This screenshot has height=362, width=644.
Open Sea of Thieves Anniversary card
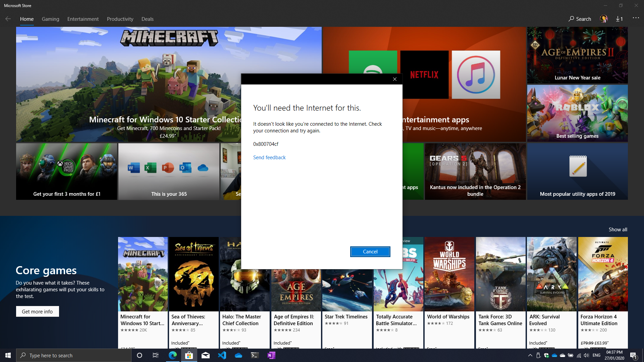[194, 293]
